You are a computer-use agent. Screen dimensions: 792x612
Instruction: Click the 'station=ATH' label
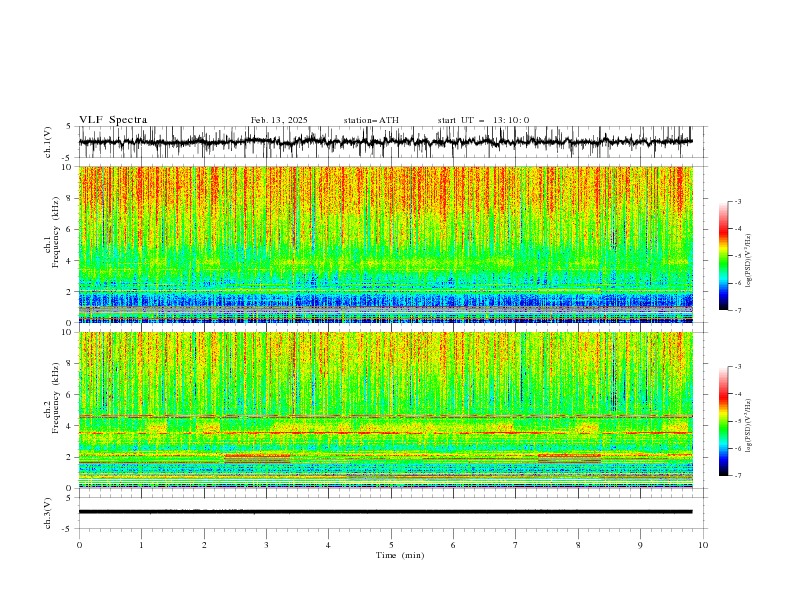click(x=371, y=120)
